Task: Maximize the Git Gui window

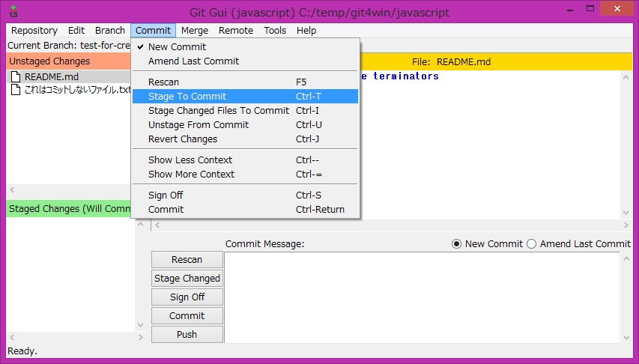Action: click(x=590, y=9)
